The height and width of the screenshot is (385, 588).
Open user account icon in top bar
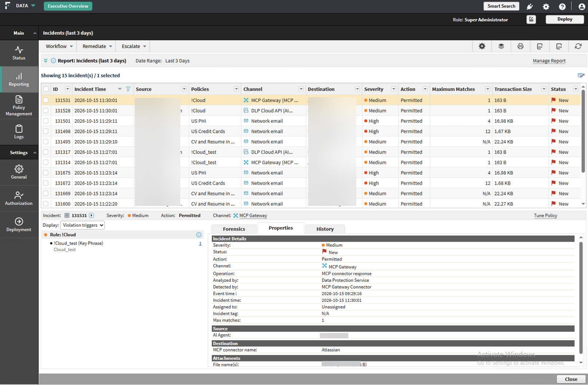[582, 7]
